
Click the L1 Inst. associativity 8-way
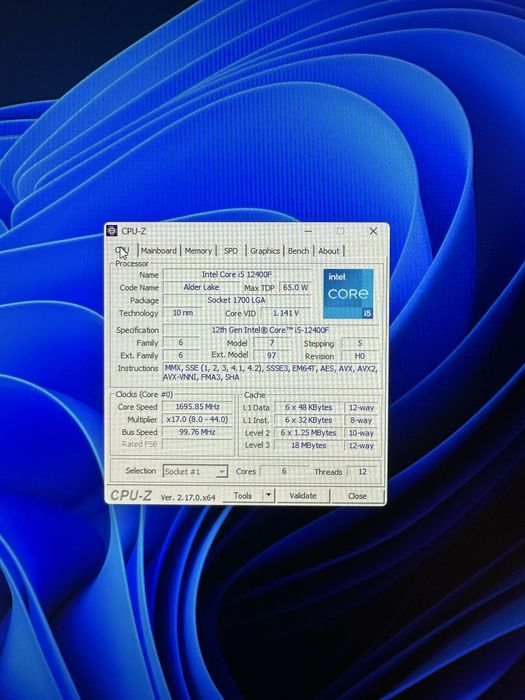click(361, 421)
